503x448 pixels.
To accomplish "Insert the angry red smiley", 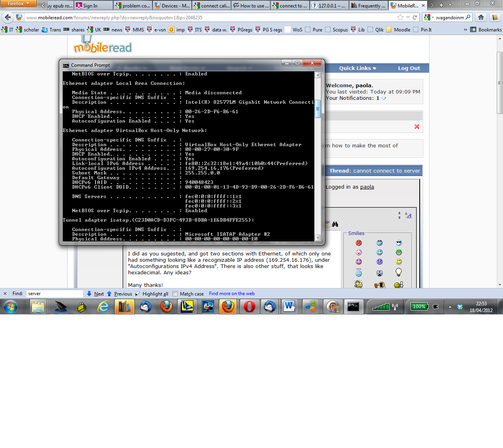I will coord(359,243).
